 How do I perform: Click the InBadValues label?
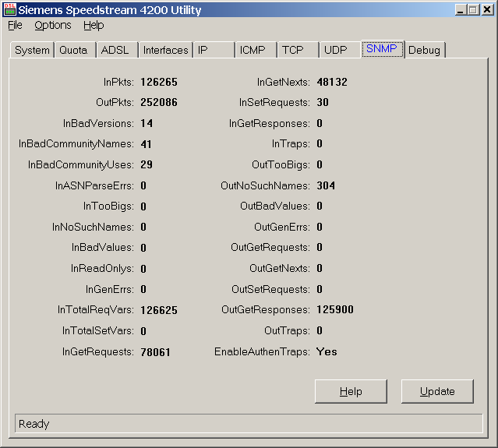pyautogui.click(x=103, y=247)
